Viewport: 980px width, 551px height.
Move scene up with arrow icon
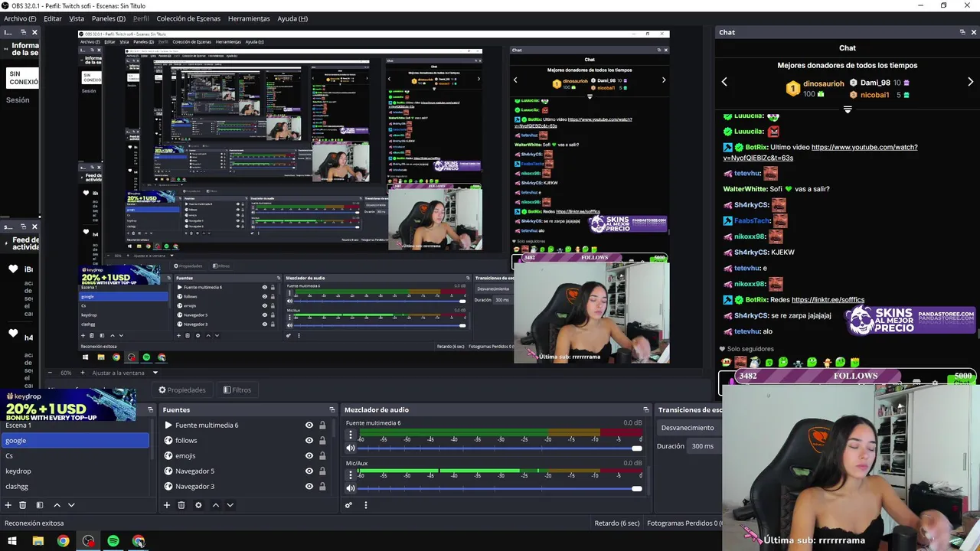(57, 505)
